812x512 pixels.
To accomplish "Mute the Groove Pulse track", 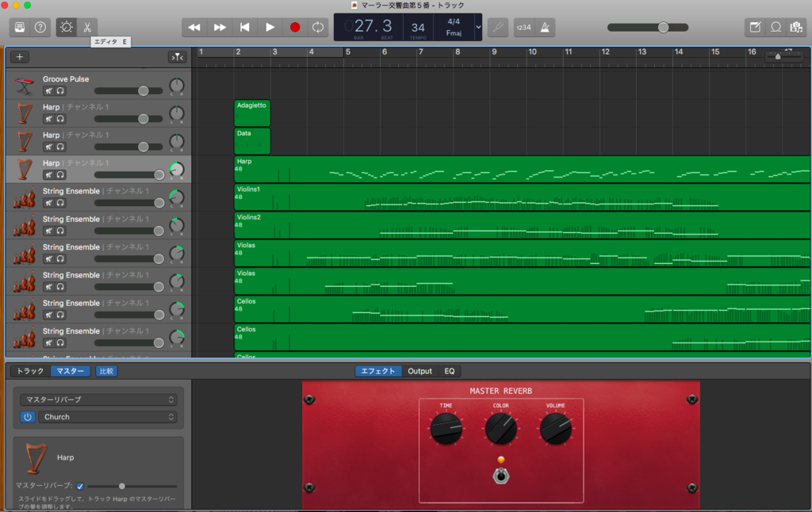I will coord(48,90).
